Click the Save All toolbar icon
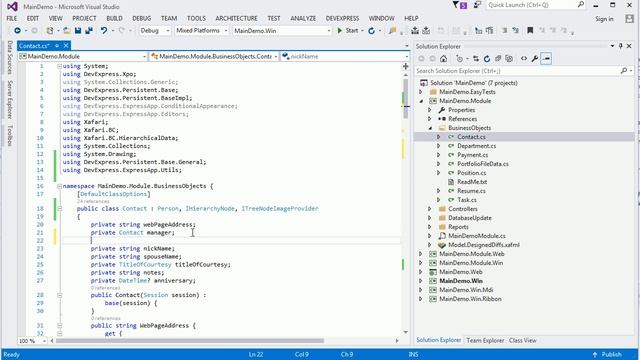 pos(89,31)
